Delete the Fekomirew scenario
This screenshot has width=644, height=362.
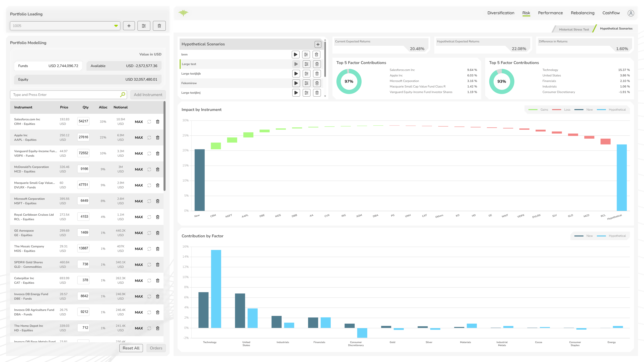click(x=317, y=83)
